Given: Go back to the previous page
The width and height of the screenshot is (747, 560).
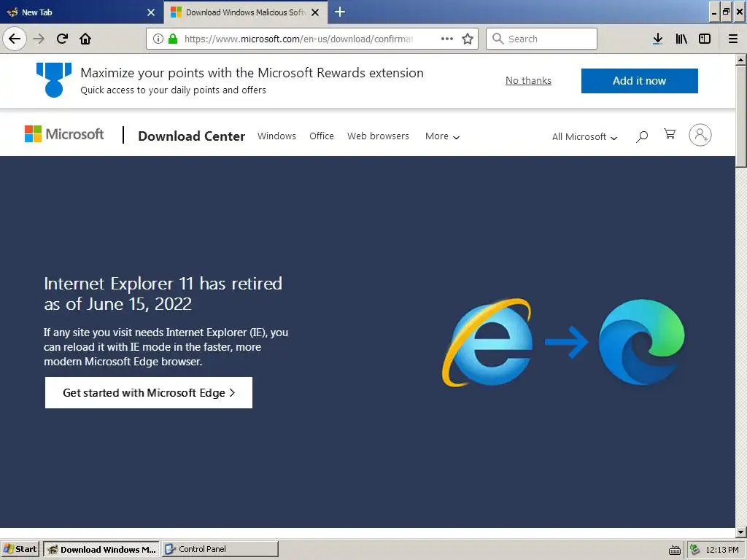Looking at the screenshot, I should (x=15, y=39).
